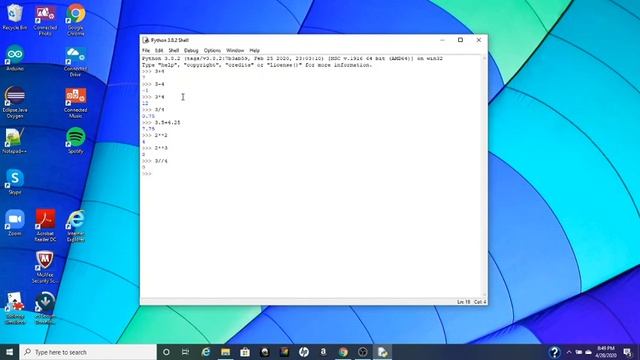This screenshot has width=640, height=360.
Task: Open the Amazon icon on taskbar
Action: click(323, 352)
